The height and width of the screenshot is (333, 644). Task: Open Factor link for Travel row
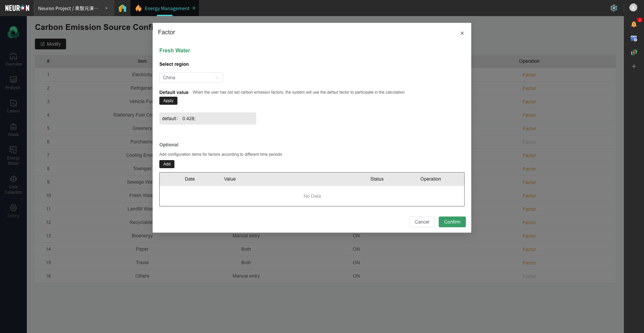(x=529, y=263)
